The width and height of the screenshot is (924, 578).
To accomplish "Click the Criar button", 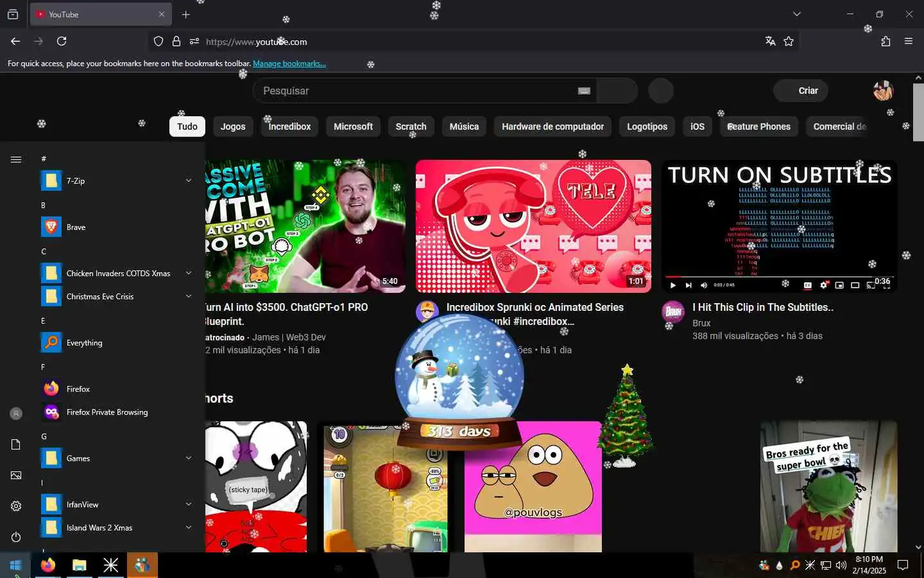I will tap(801, 91).
